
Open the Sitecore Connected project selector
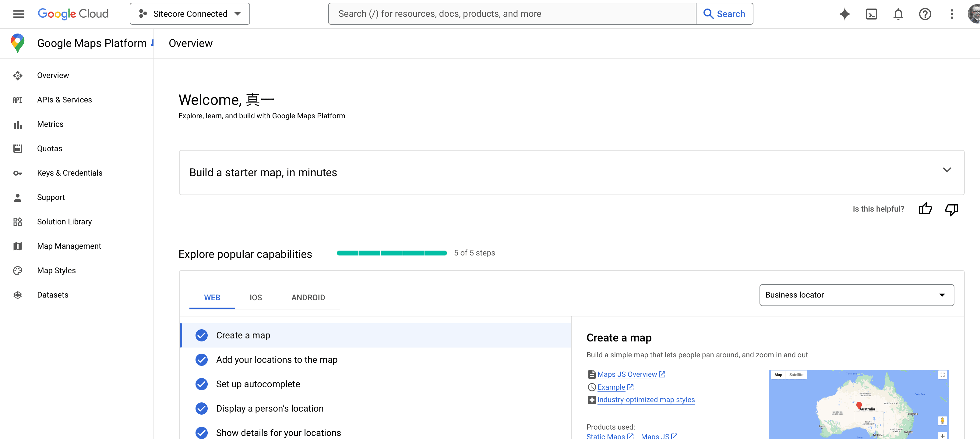189,14
